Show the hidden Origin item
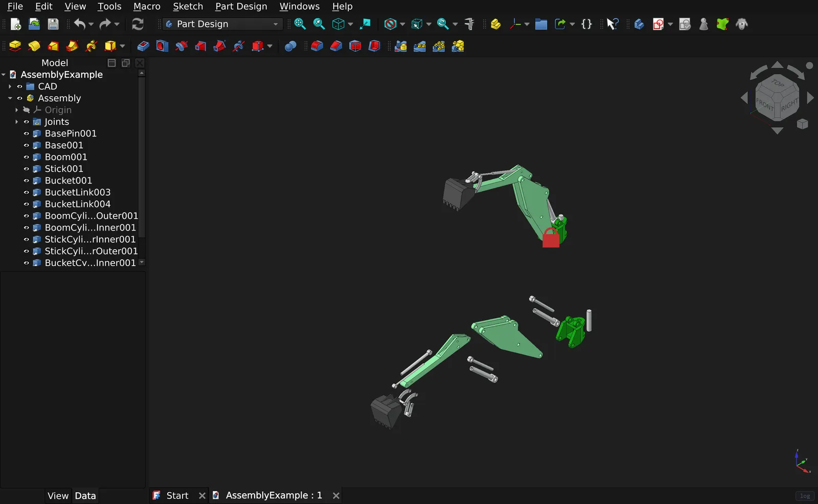This screenshot has width=818, height=504. [27, 110]
